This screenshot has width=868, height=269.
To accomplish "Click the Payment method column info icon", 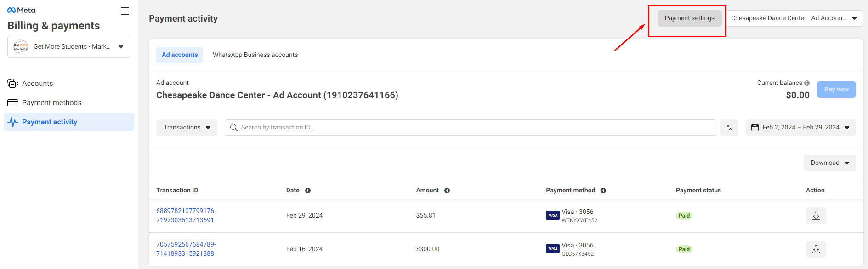I will pos(603,191).
